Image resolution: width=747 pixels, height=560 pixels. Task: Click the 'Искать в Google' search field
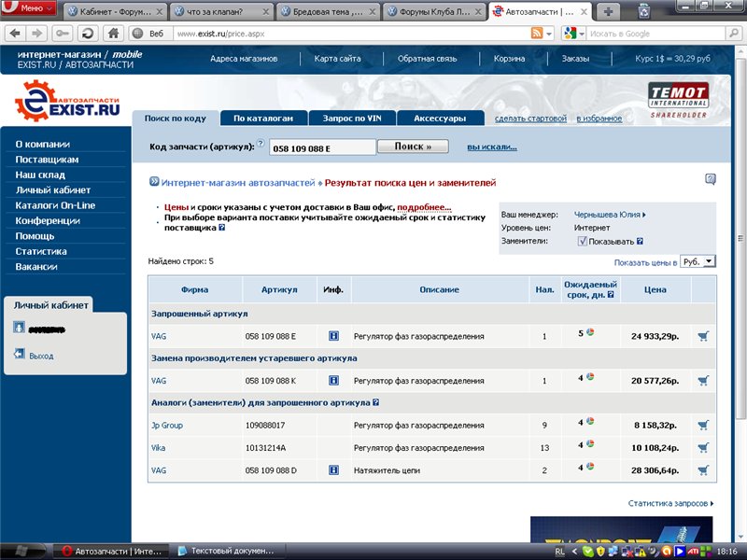(x=656, y=34)
